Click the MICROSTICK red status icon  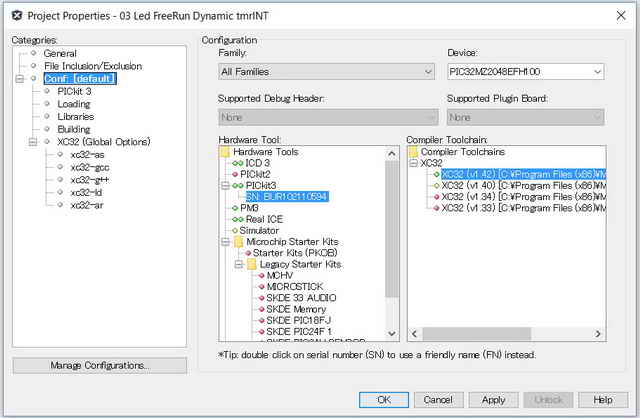(x=262, y=287)
